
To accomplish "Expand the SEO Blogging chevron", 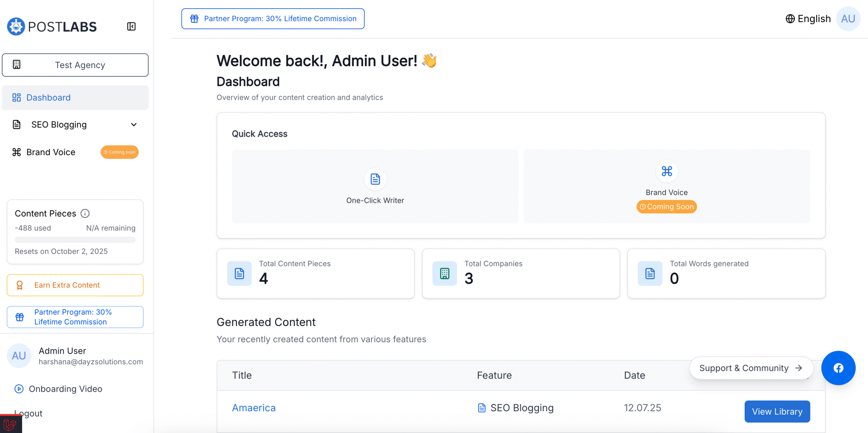I will coord(134,125).
